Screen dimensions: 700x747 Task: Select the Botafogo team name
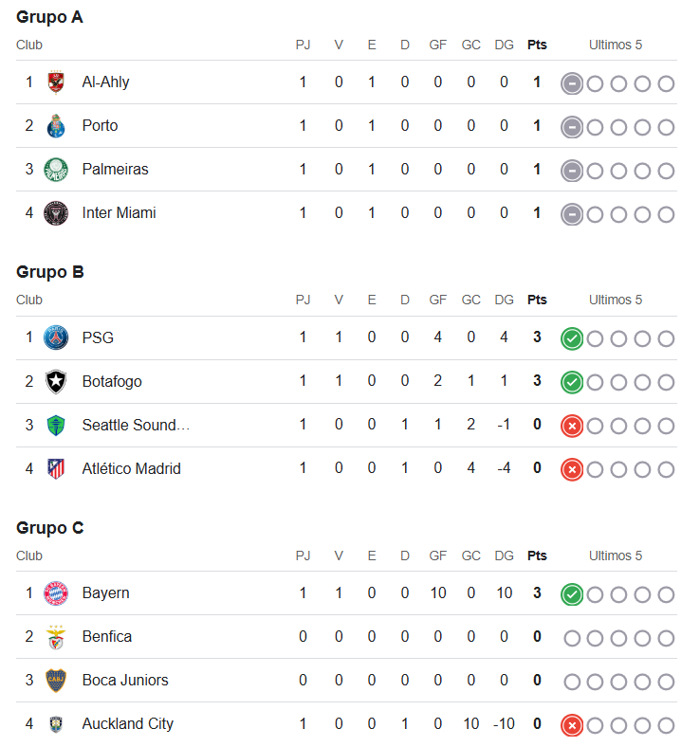click(112, 381)
